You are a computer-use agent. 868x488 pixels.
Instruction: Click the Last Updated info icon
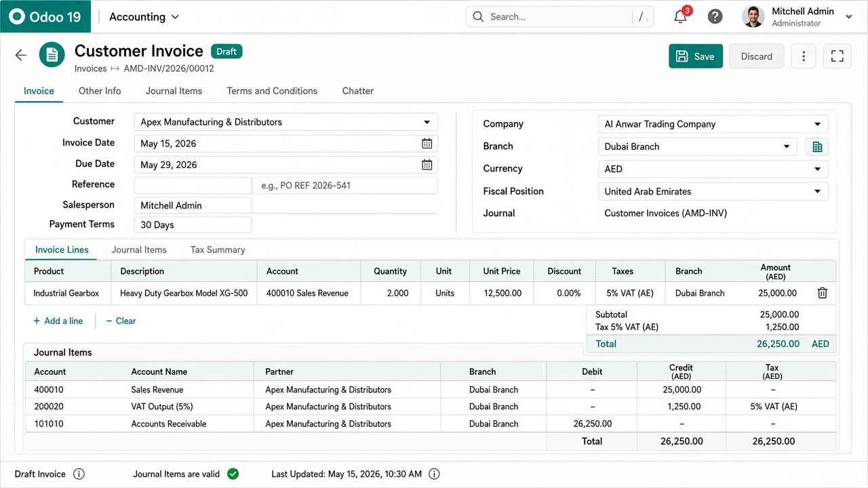(435, 474)
